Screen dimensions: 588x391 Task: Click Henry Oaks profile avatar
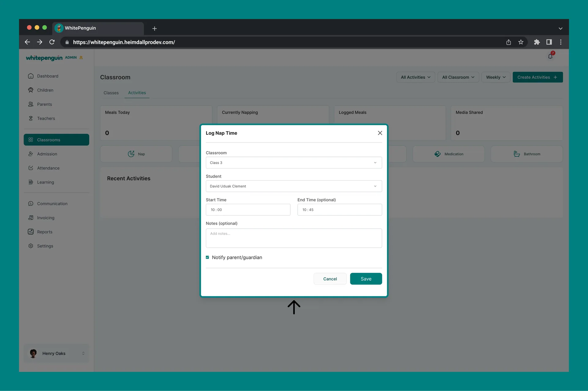pos(33,353)
